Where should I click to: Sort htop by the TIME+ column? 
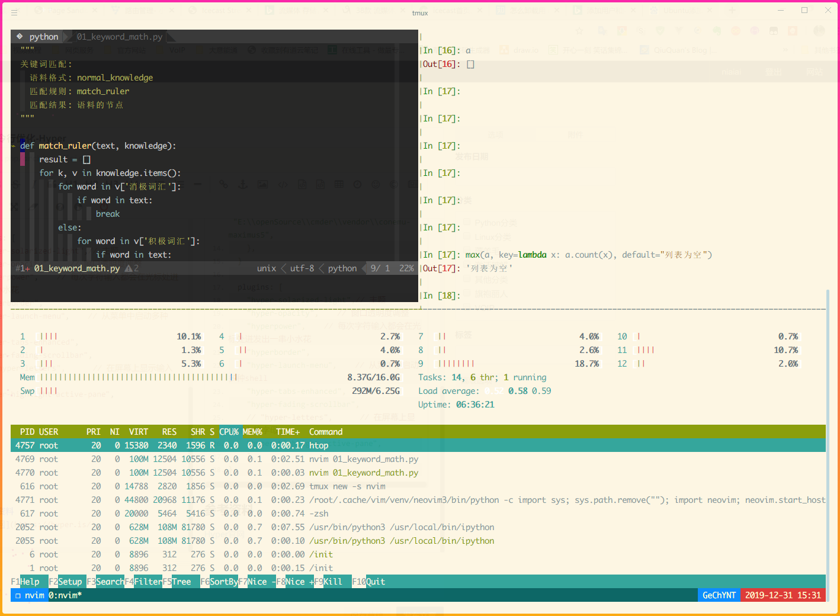288,432
